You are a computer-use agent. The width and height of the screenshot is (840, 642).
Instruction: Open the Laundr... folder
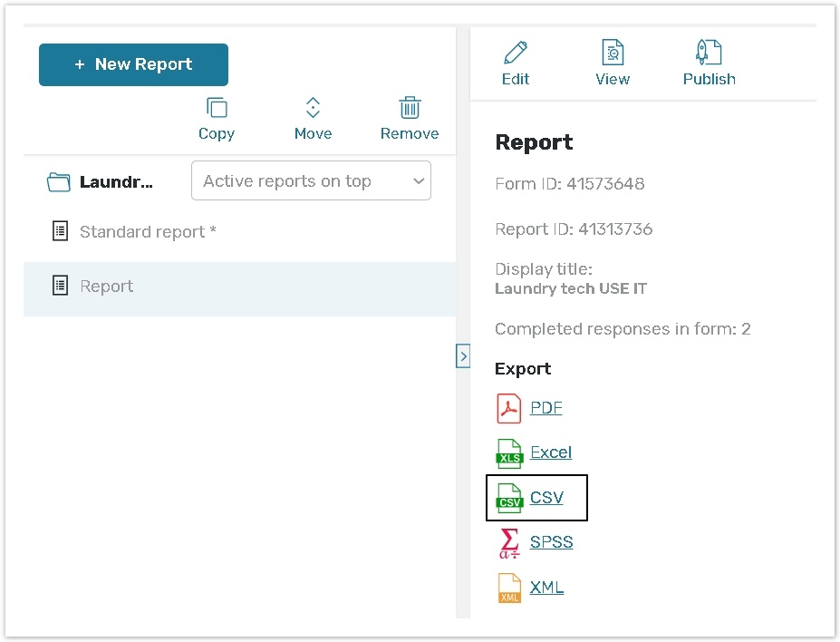pyautogui.click(x=100, y=182)
